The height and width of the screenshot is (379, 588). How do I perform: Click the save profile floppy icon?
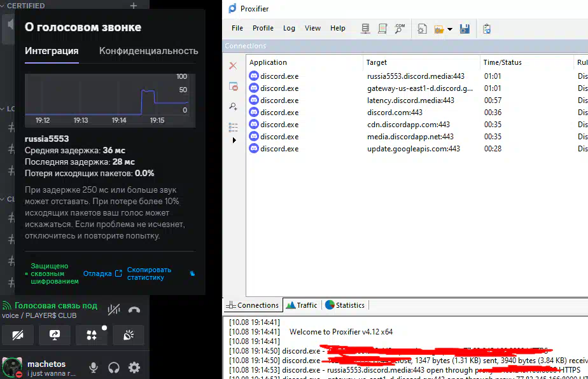(x=465, y=29)
